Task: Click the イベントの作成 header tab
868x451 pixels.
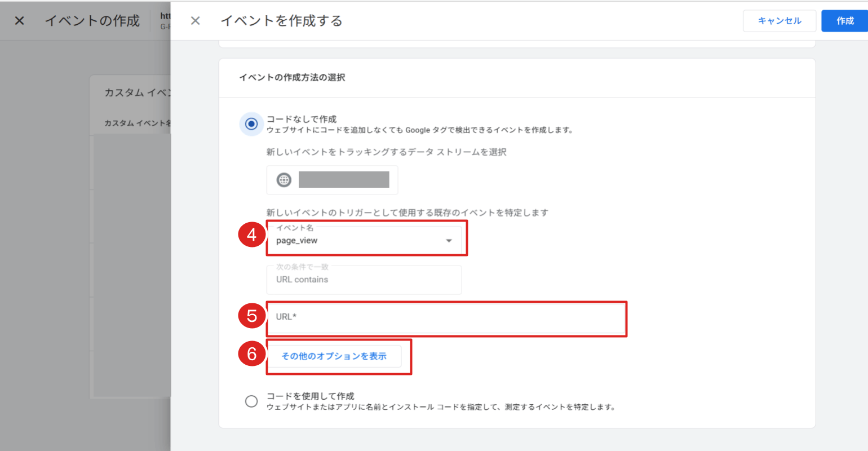Action: (x=92, y=20)
